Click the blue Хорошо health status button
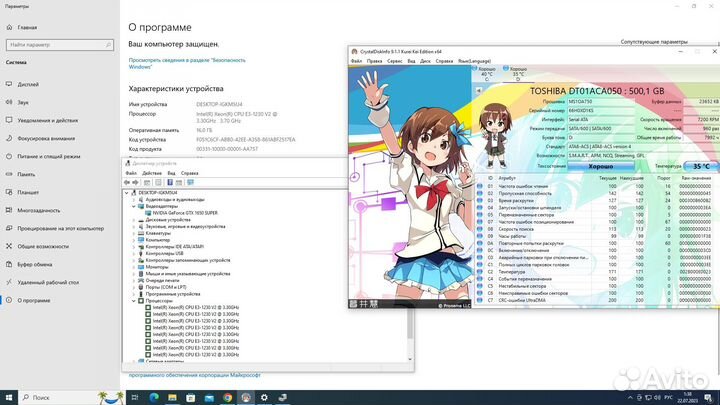 tap(601, 166)
